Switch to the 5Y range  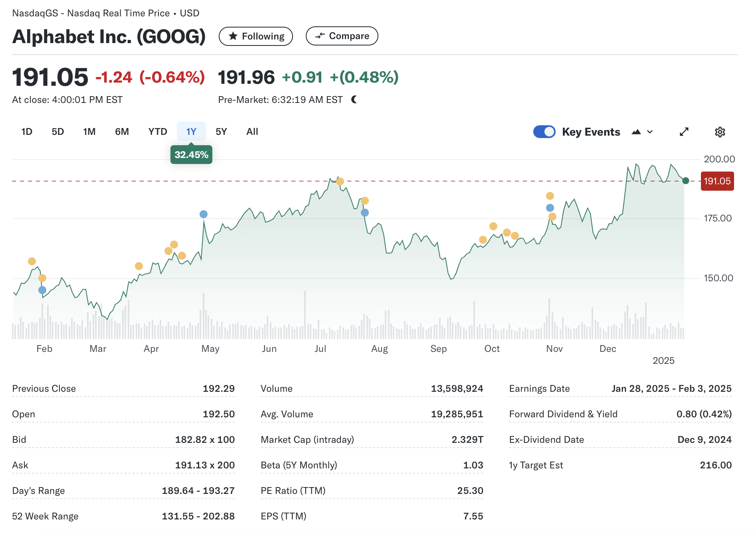tap(221, 132)
